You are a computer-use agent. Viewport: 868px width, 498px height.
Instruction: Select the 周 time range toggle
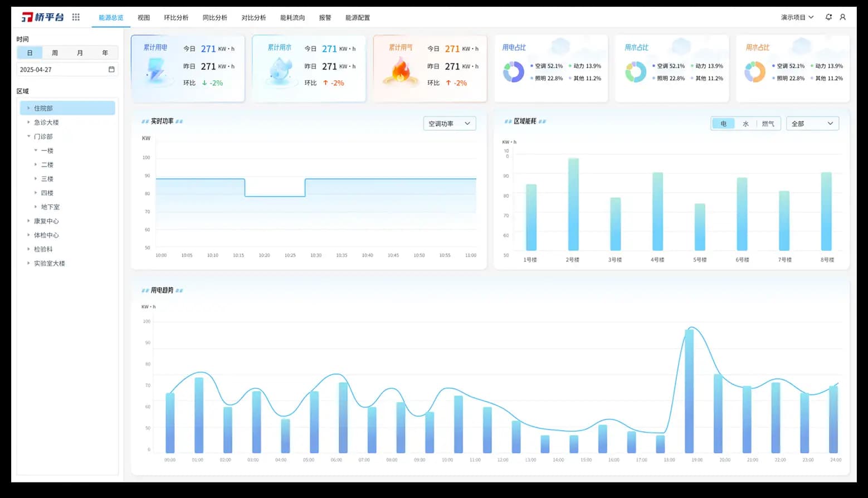tap(55, 53)
